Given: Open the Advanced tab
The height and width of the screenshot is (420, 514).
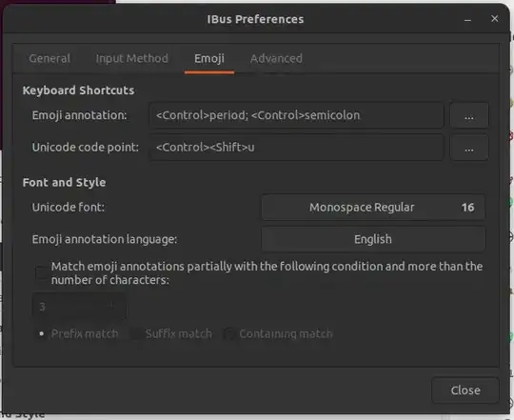Looking at the screenshot, I should pos(276,58).
